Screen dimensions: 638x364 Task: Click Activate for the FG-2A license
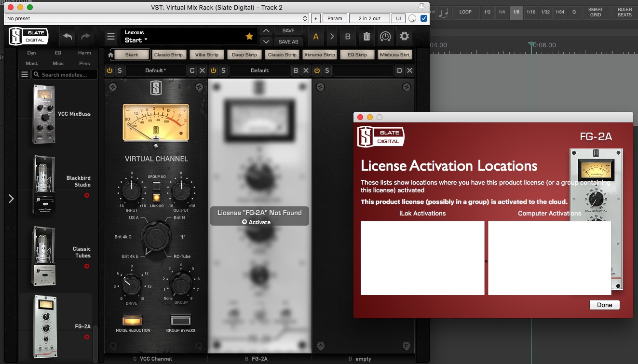257,222
